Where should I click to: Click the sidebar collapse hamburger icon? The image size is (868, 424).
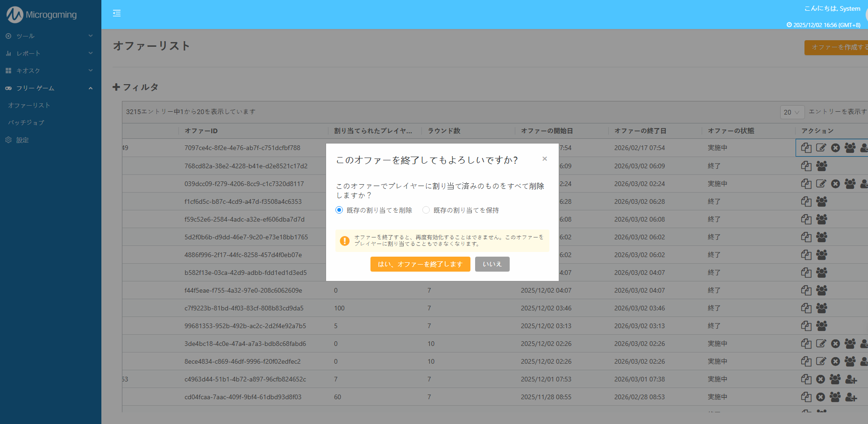pyautogui.click(x=116, y=13)
